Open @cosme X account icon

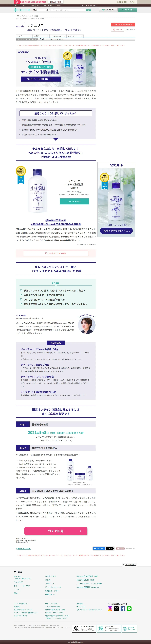tap(116, 608)
